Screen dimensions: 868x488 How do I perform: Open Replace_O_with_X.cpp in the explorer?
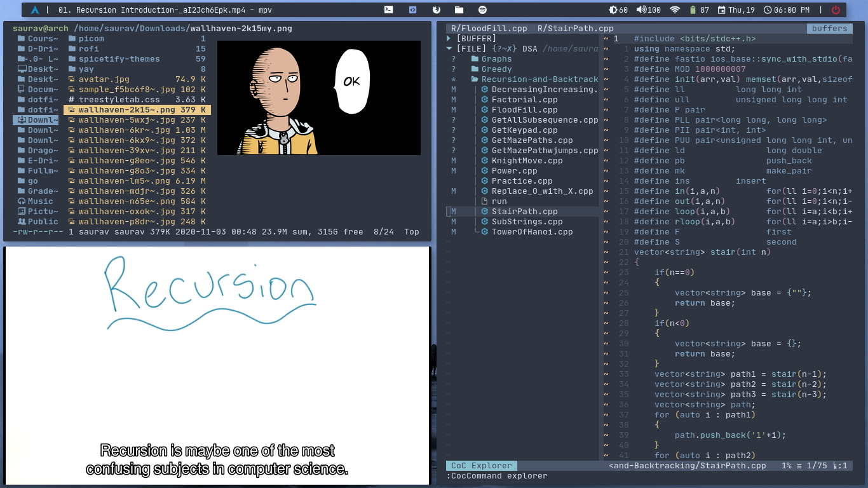pos(542,191)
